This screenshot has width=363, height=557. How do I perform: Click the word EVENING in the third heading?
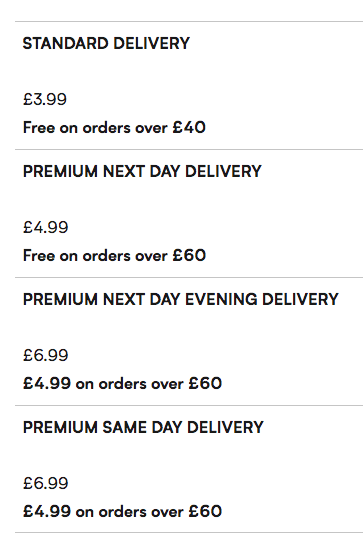tap(221, 299)
